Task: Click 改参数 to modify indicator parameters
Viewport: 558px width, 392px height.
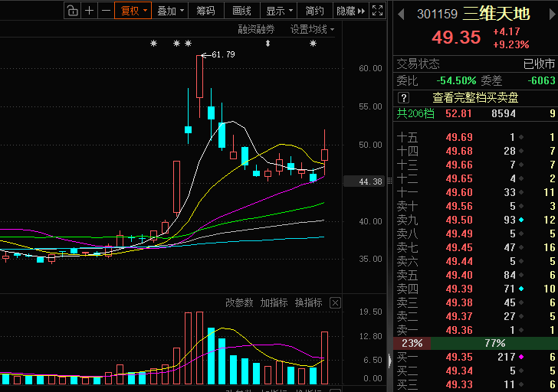Action: [239, 302]
